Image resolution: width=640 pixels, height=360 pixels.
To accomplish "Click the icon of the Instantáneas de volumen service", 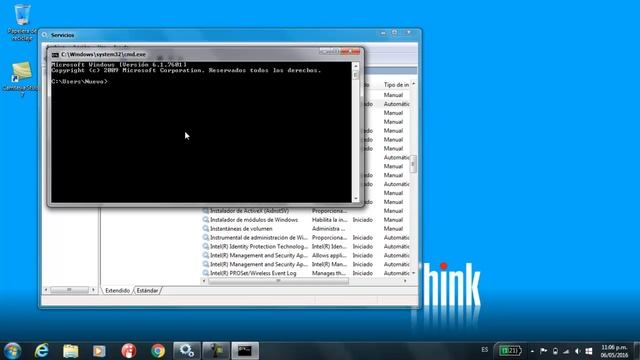I will click(x=206, y=229).
